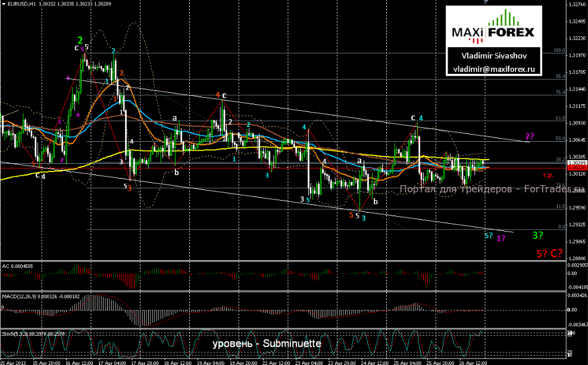This screenshot has width=588, height=365.
Task: Click time axis label 18 Apr 12:00
Action: coord(178,363)
